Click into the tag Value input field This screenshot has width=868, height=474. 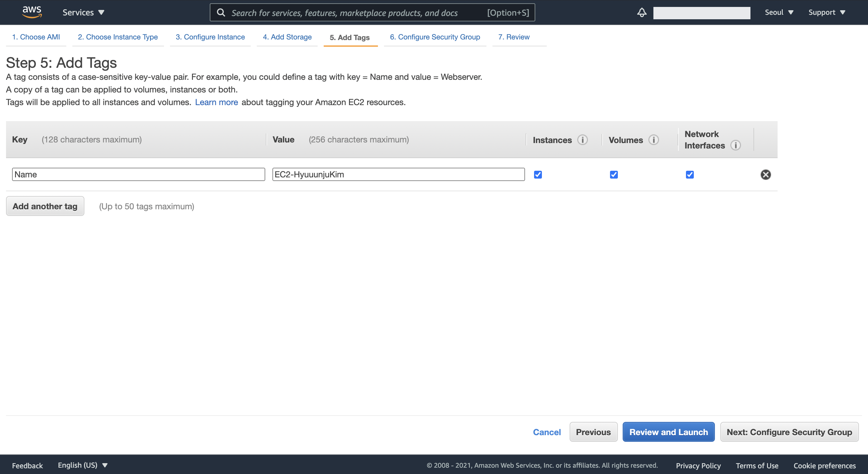coord(398,174)
